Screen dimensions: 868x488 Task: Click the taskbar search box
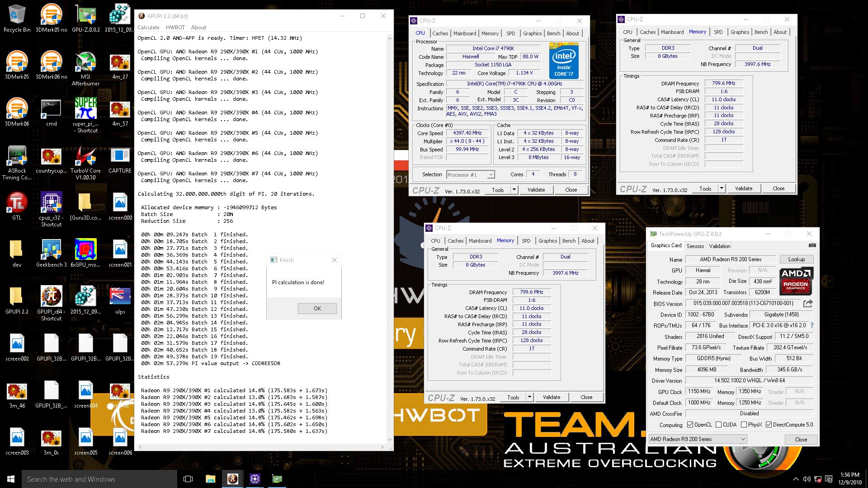click(x=99, y=479)
